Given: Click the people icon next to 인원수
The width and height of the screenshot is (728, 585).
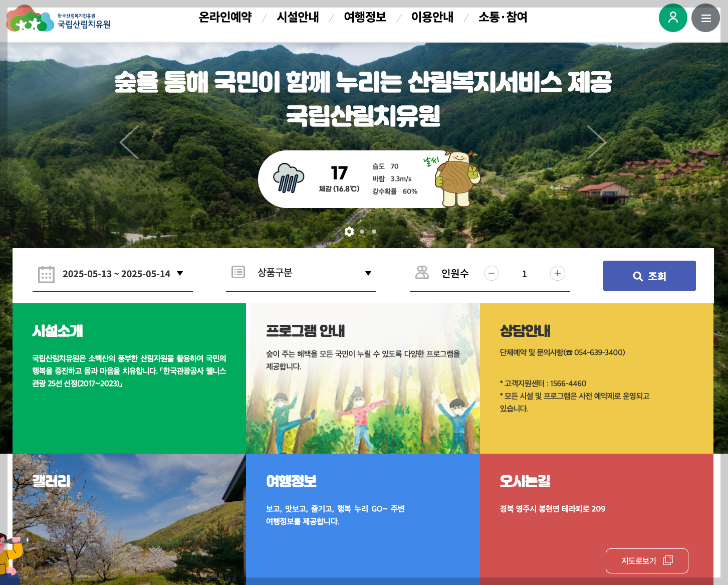Looking at the screenshot, I should click(422, 273).
